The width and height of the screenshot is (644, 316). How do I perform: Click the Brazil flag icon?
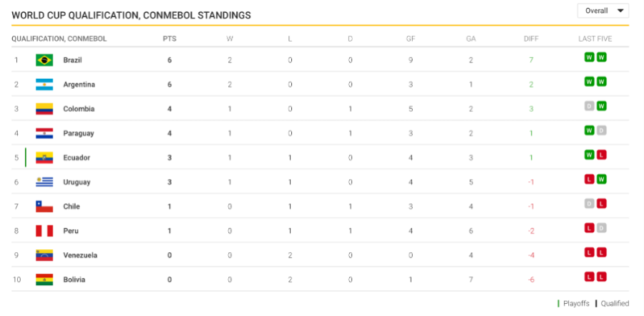[x=44, y=60]
